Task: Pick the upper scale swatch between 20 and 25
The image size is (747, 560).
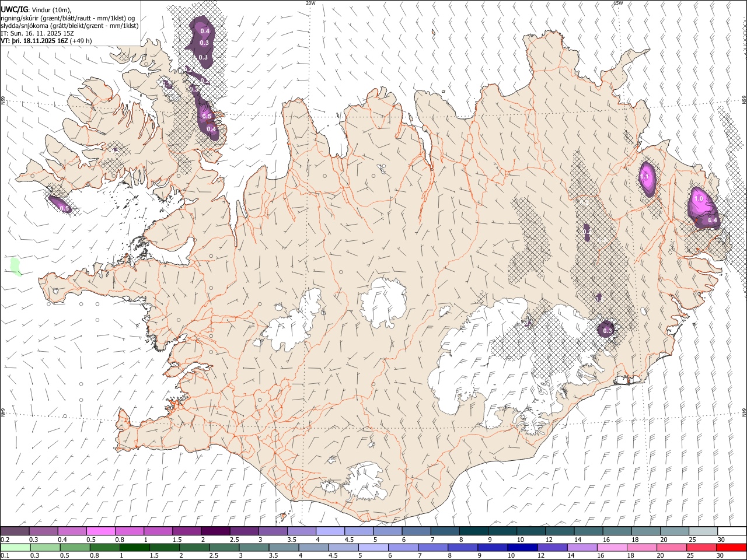Action: point(674,531)
